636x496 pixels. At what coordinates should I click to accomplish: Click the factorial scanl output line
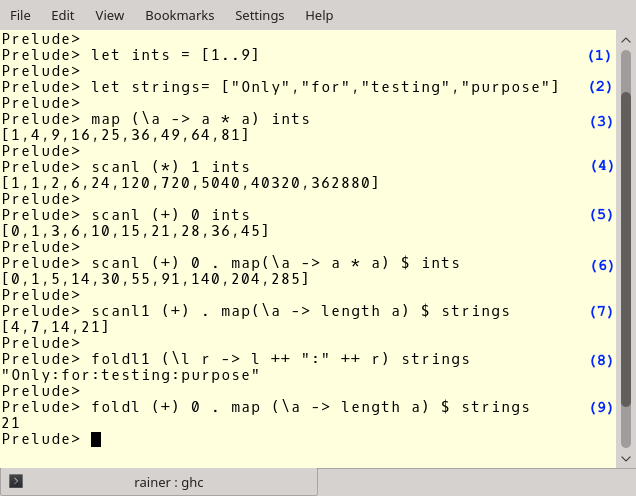coord(190,183)
